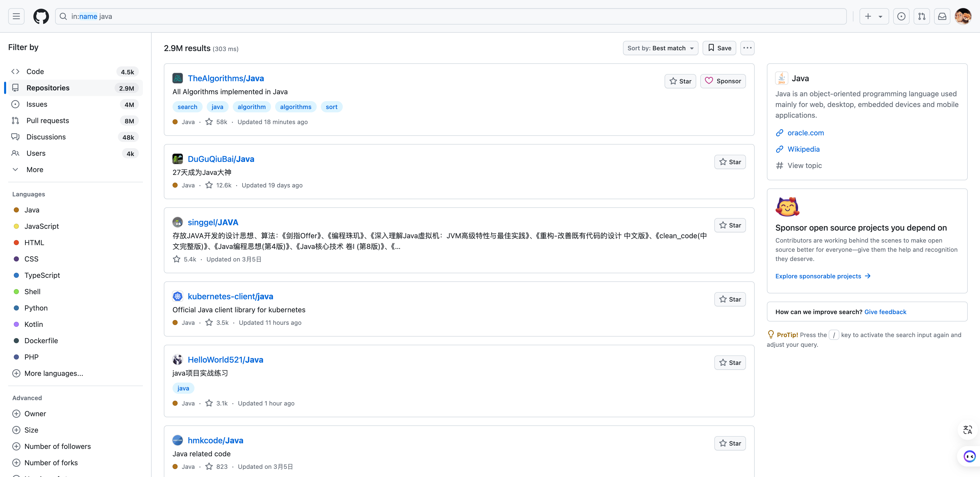
Task: Sponsor the TheAlgorithms/Java project
Action: click(x=722, y=81)
